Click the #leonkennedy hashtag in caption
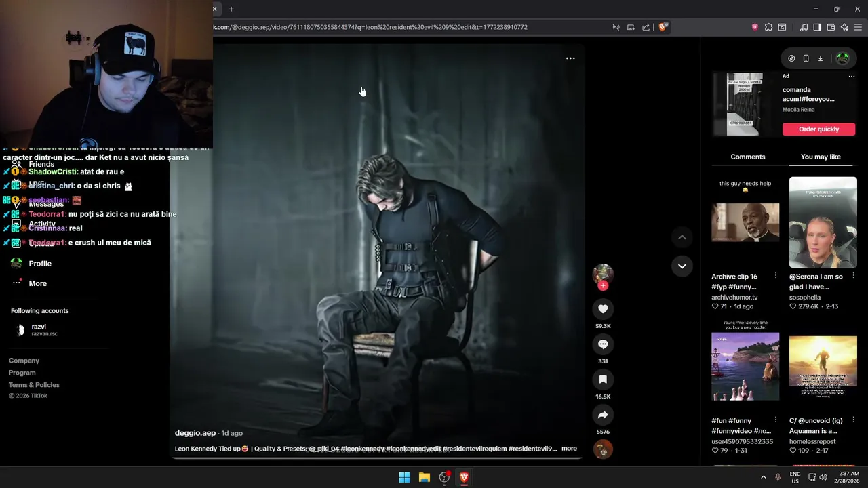Viewport: 868px width, 488px height. pos(363,449)
